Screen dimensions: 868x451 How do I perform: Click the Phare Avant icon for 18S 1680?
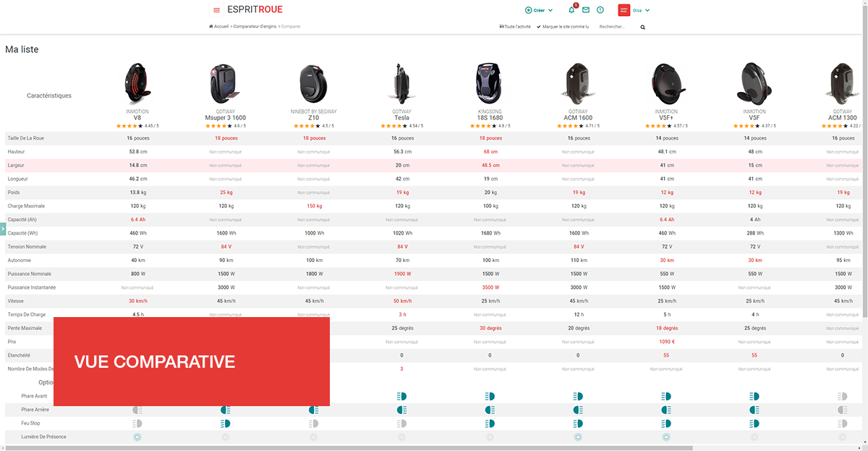(490, 397)
